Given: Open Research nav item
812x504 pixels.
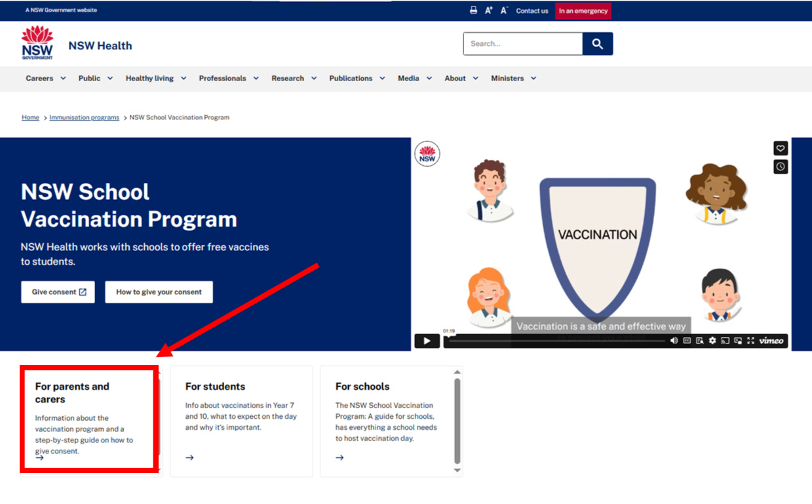Looking at the screenshot, I should point(288,78).
